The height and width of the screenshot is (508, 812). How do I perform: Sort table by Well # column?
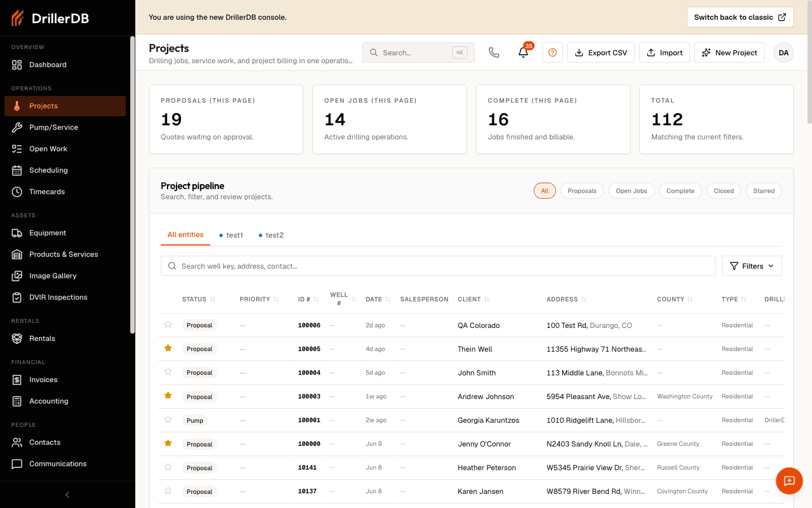(x=343, y=299)
